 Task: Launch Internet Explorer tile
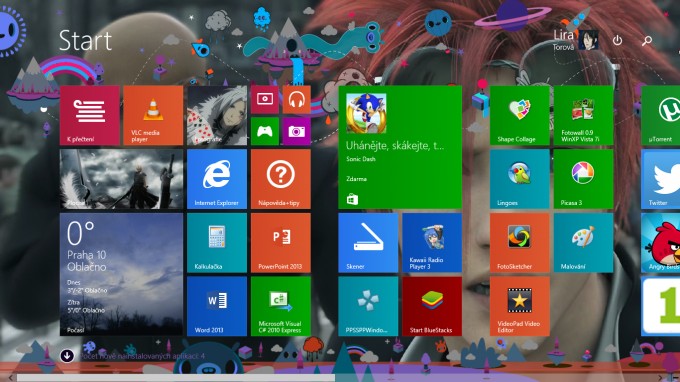[x=217, y=179]
